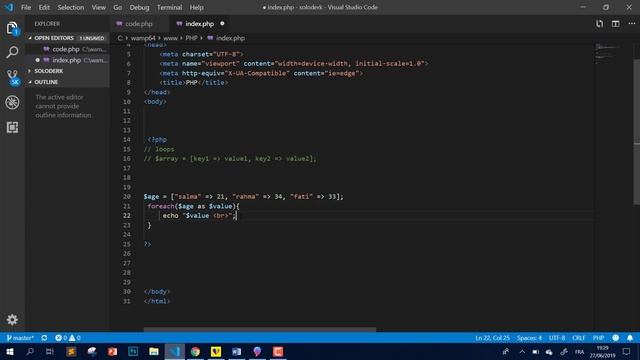Click the editor minimap preview
The width and height of the screenshot is (640, 360).
click(x=608, y=53)
